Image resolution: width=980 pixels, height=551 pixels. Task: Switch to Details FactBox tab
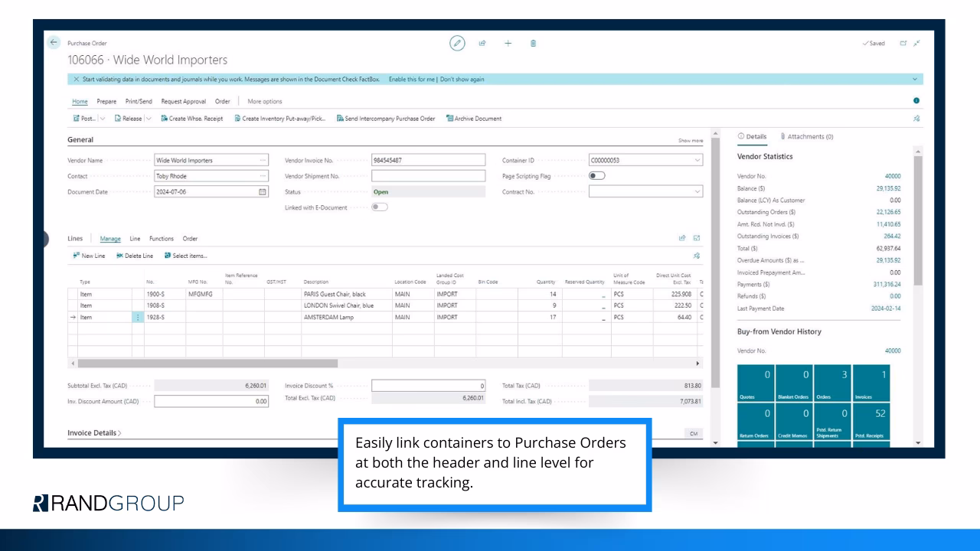pos(751,136)
